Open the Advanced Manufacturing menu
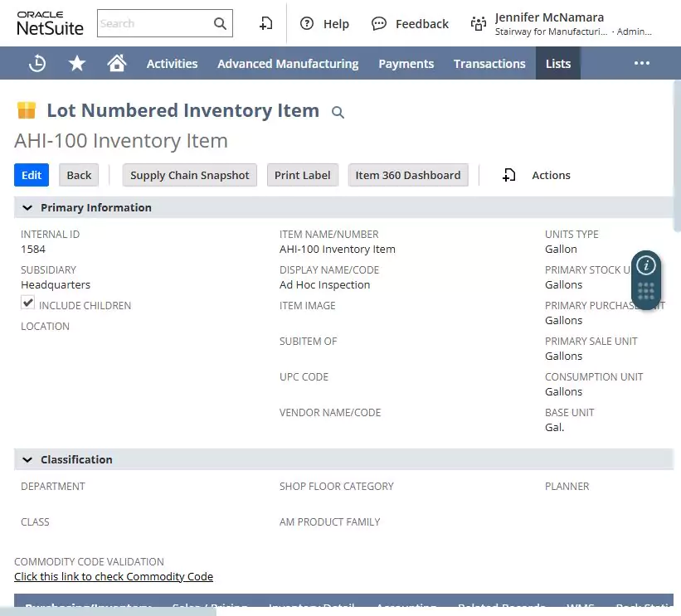681x616 pixels. point(288,64)
